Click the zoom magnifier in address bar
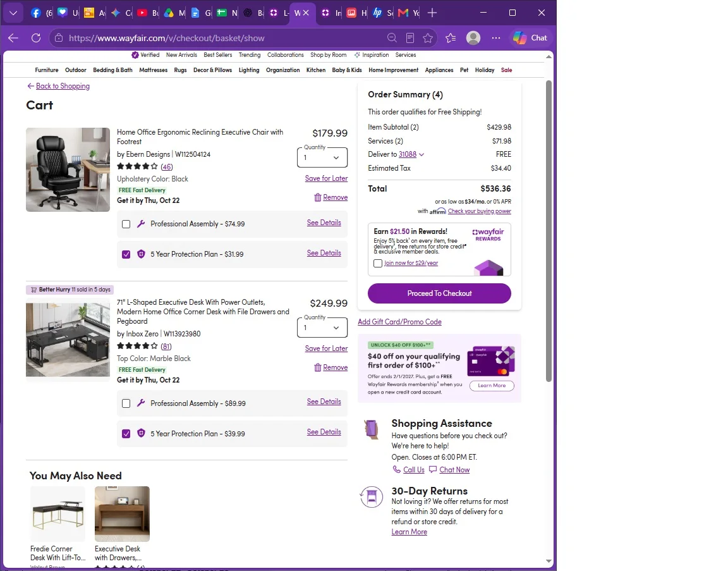728x571 pixels. click(392, 38)
